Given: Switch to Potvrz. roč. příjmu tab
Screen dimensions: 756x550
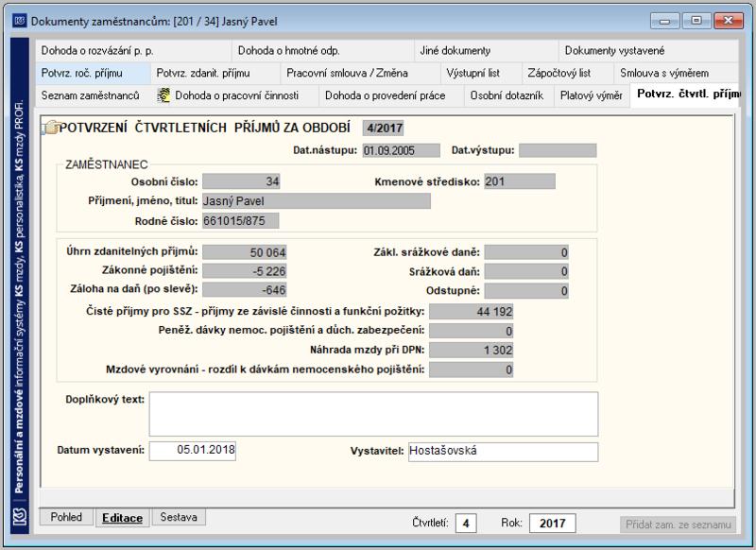Looking at the screenshot, I should 93,74.
